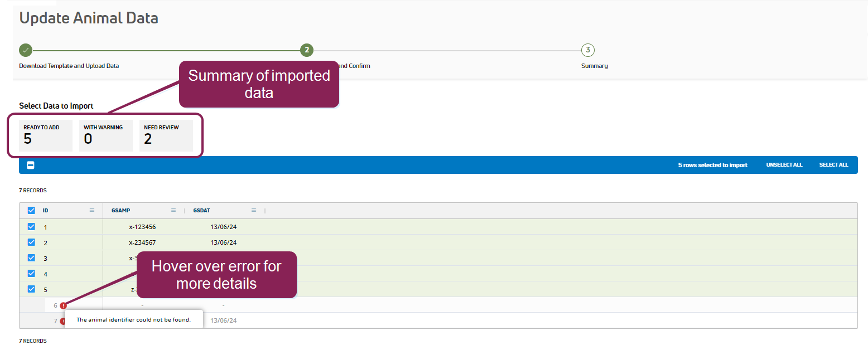Click the GSAMP cell x-123456
Screen dimensions: 868x350
(142, 227)
